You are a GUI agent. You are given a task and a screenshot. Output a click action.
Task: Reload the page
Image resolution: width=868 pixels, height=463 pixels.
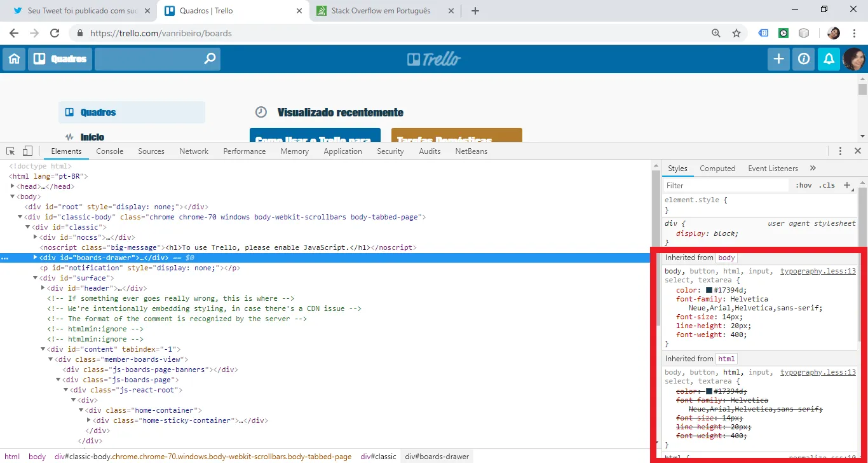click(55, 33)
